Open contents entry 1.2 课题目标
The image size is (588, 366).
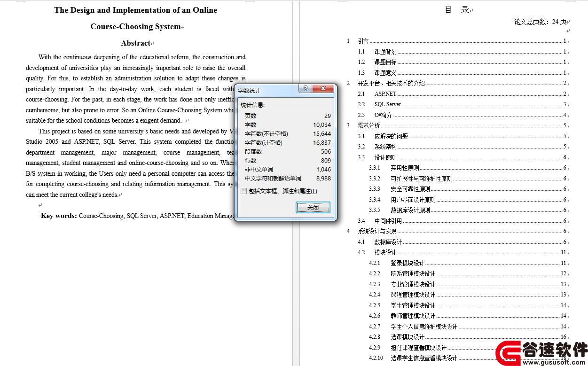click(x=463, y=62)
